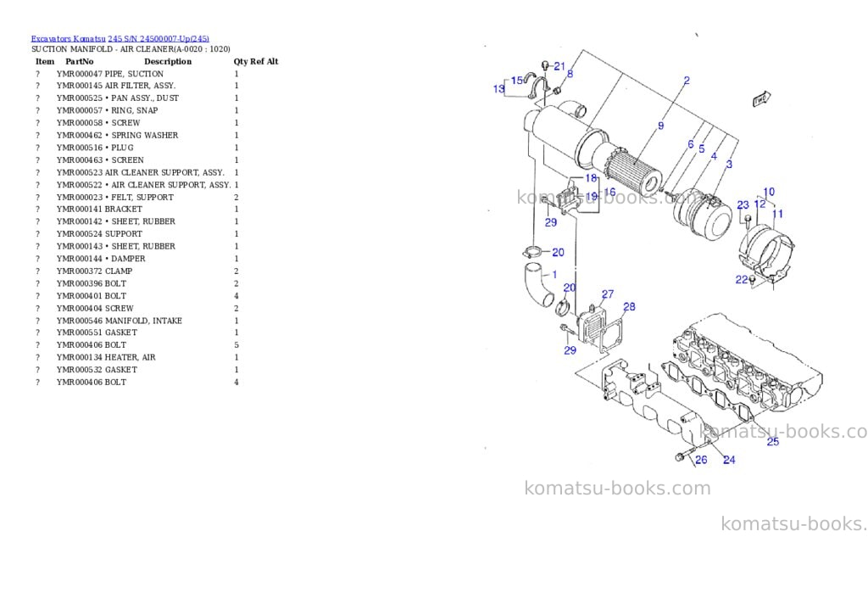
Task: Select the YMR000145 AIR FILTER, ASSY. row
Action: (137, 86)
